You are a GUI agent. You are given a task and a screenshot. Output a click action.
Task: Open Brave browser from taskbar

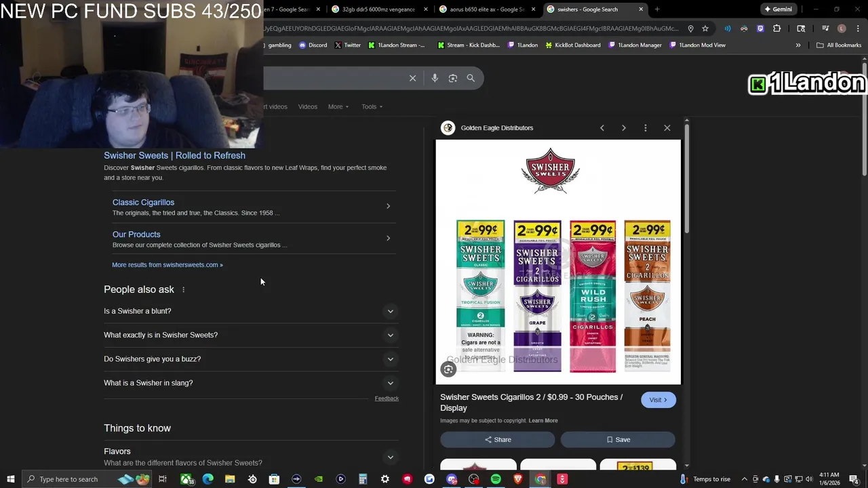(518, 479)
